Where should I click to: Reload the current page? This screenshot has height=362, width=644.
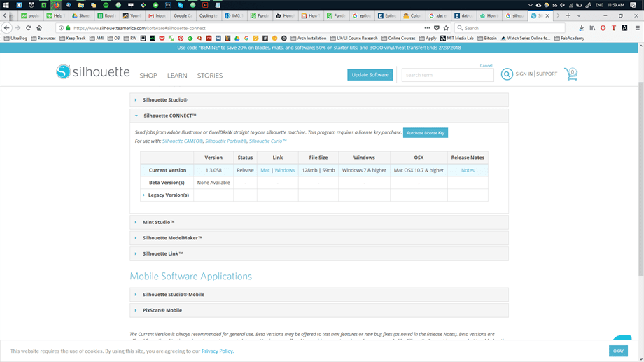(28, 28)
